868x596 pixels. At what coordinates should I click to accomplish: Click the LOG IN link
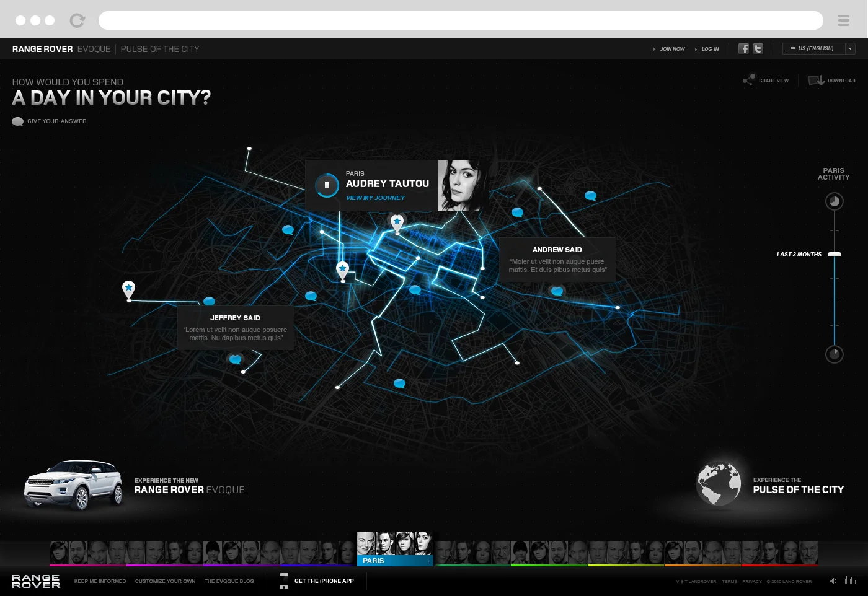(x=710, y=49)
